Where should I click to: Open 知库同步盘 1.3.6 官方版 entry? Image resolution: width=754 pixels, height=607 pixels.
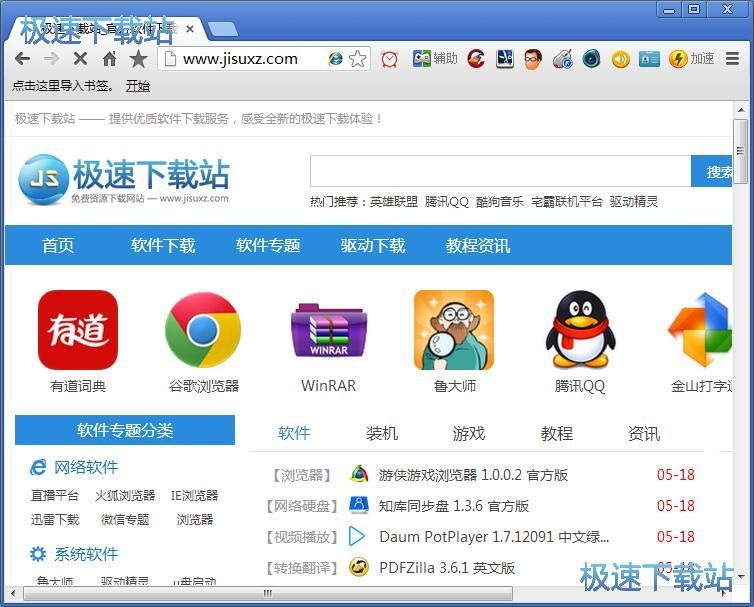[453, 506]
